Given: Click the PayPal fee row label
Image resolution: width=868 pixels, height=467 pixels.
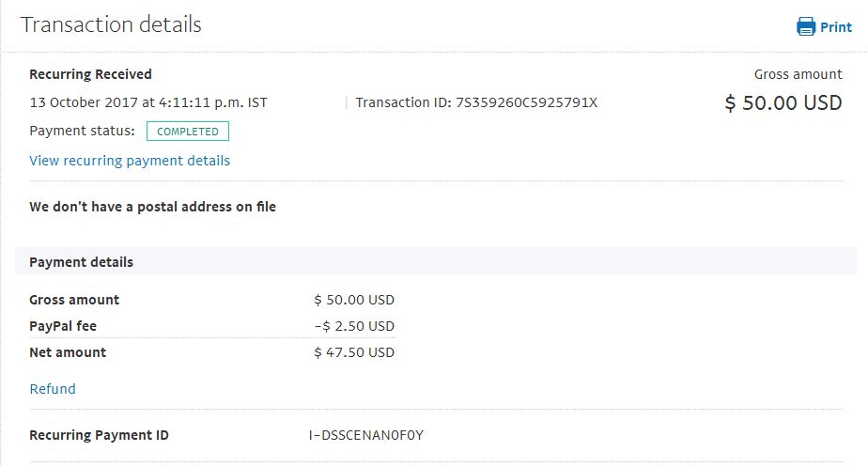Looking at the screenshot, I should point(63,326).
